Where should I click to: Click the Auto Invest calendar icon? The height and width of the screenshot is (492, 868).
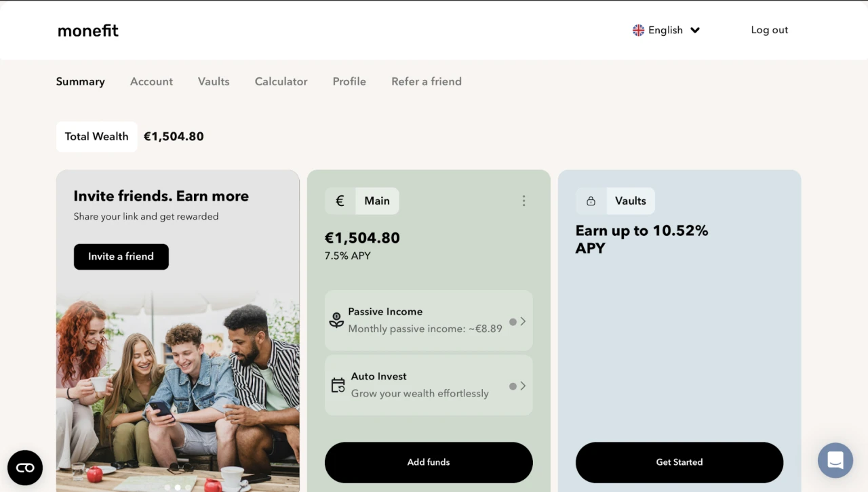338,385
